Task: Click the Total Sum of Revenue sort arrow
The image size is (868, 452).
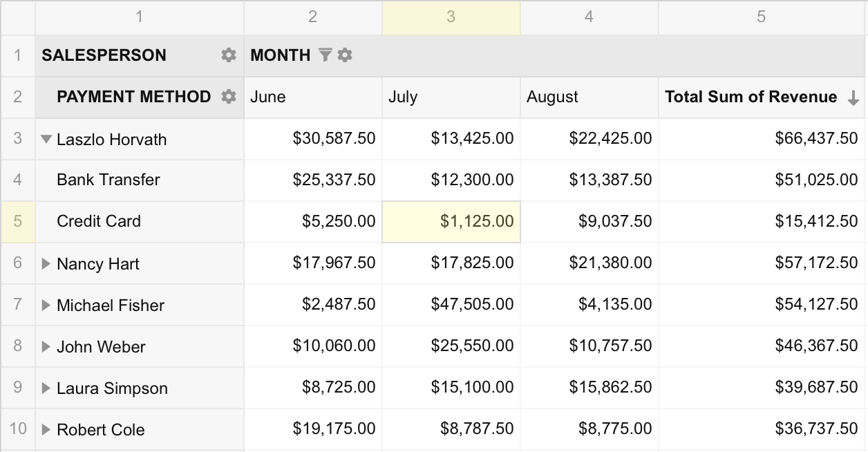Action: click(x=853, y=98)
